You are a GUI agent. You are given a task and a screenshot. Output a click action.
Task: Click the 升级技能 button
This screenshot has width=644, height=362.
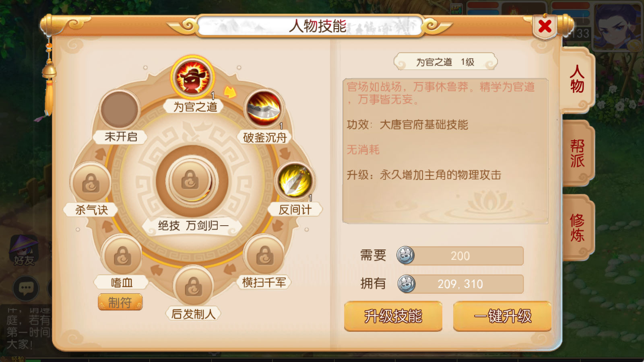(393, 316)
